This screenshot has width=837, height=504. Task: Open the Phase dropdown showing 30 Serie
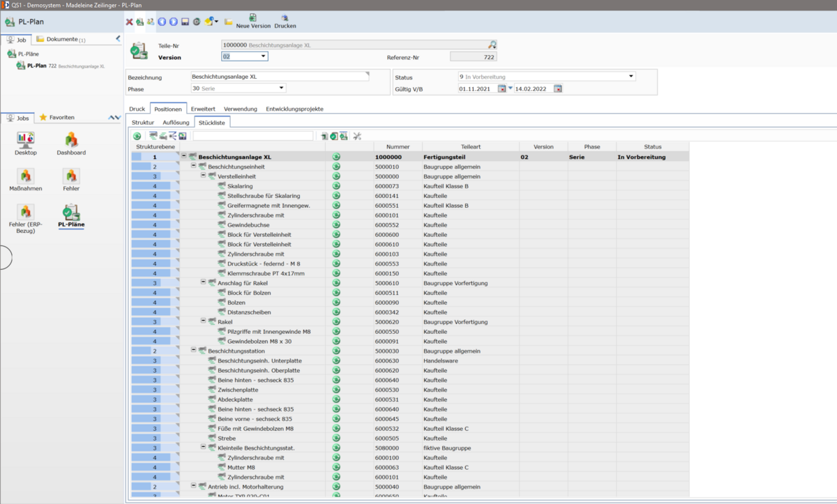pos(281,88)
